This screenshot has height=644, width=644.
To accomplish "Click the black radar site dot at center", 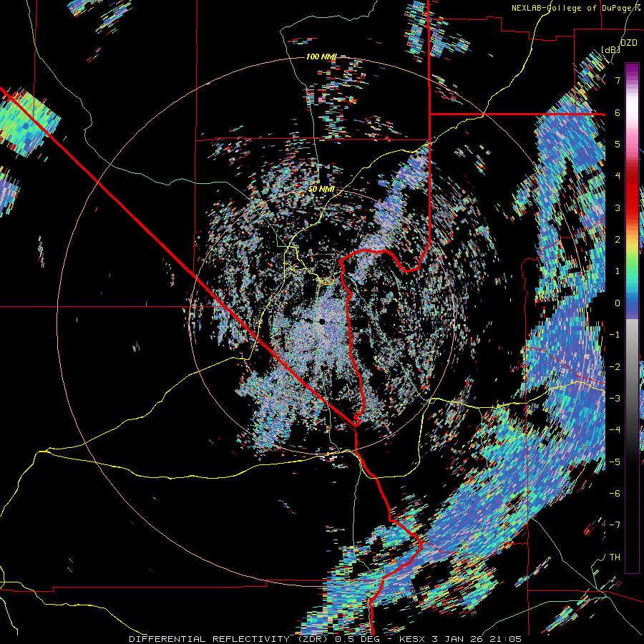I will point(321,321).
